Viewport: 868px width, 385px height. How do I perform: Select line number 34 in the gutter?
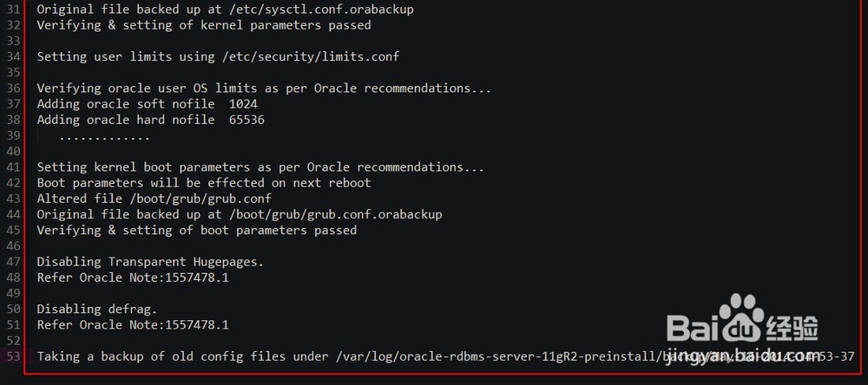pyautogui.click(x=14, y=56)
